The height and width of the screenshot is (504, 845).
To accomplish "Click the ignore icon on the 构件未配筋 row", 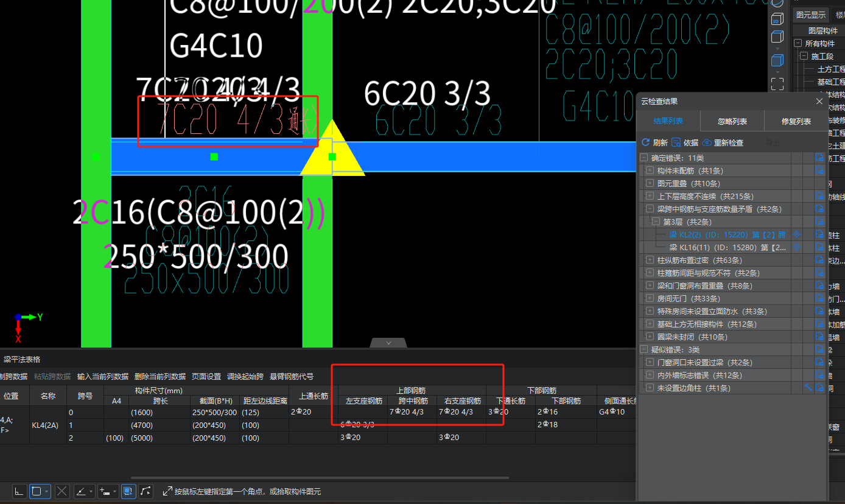I will point(819,170).
